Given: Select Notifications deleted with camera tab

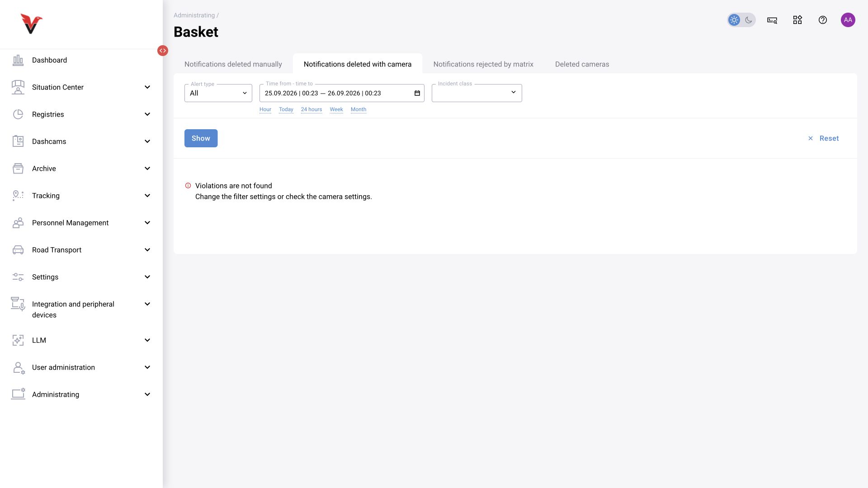Looking at the screenshot, I should [358, 64].
